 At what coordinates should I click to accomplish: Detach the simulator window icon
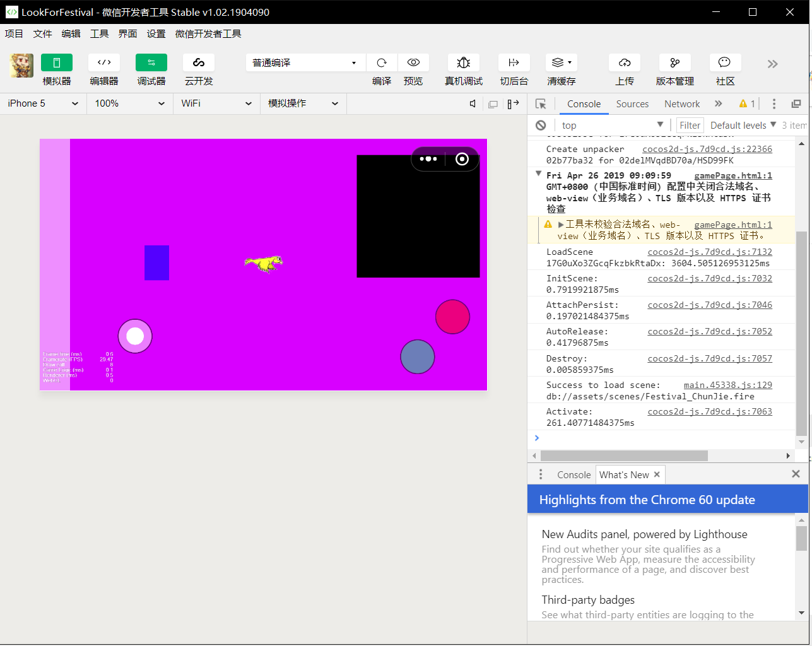pos(493,104)
